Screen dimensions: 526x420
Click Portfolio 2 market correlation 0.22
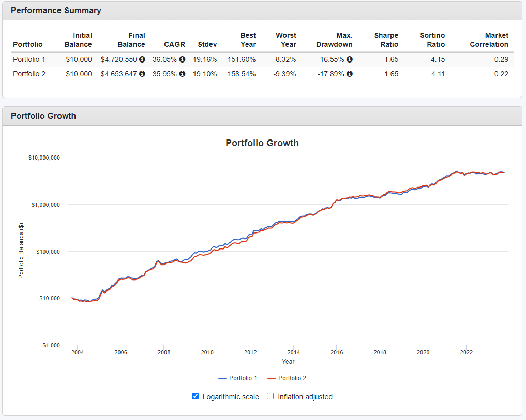pos(501,74)
